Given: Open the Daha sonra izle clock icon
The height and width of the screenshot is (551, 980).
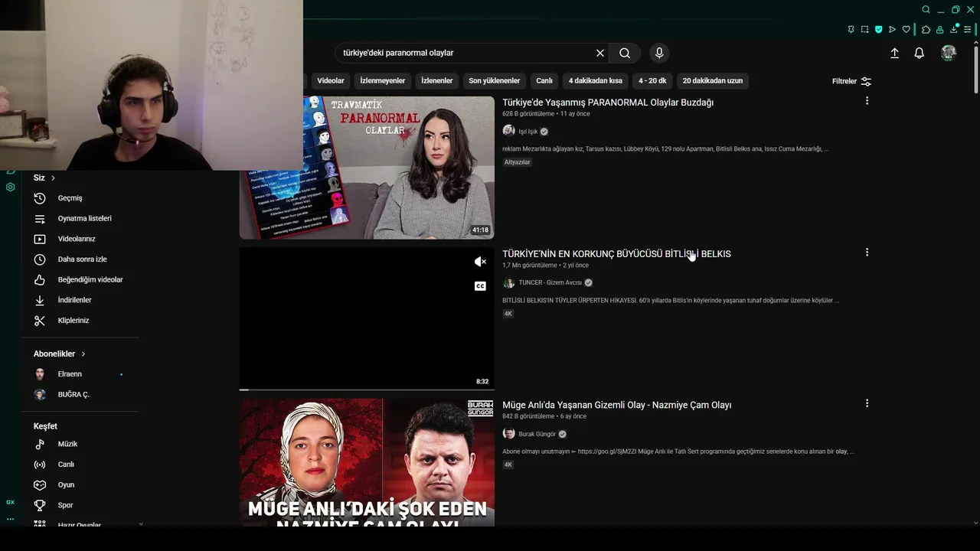Looking at the screenshot, I should point(40,259).
